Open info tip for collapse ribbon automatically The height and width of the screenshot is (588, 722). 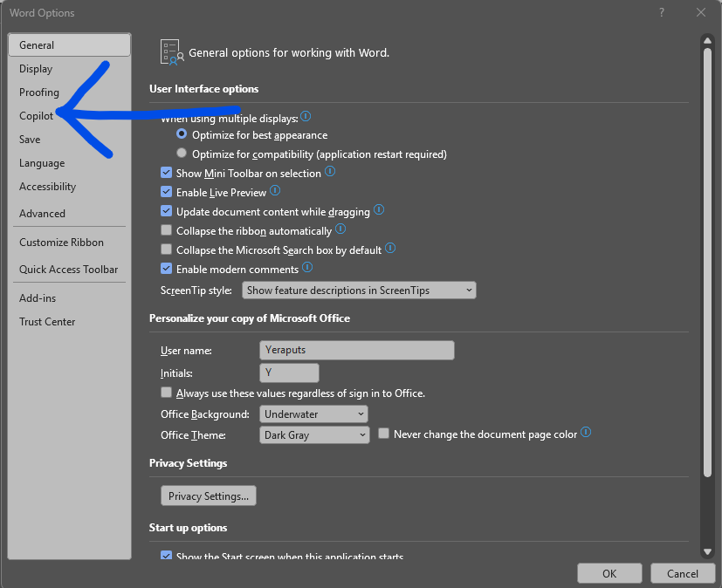(340, 229)
